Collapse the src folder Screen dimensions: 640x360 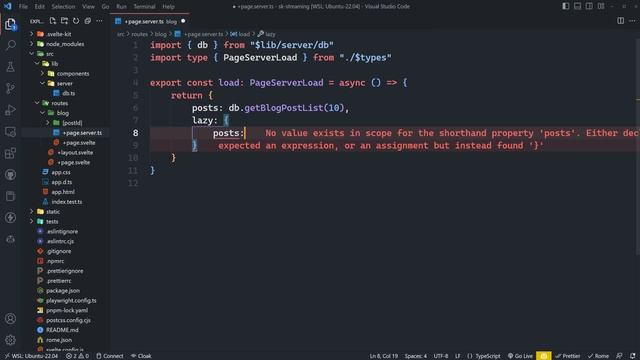click(x=32, y=53)
